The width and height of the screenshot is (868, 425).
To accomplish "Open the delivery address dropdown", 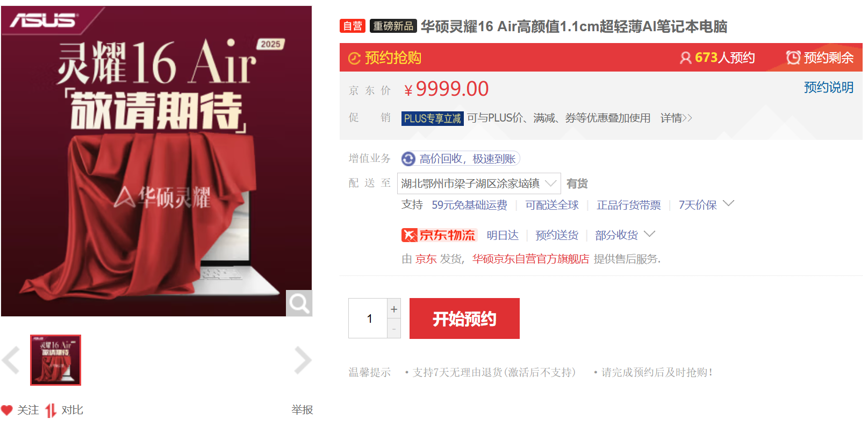I will (479, 183).
